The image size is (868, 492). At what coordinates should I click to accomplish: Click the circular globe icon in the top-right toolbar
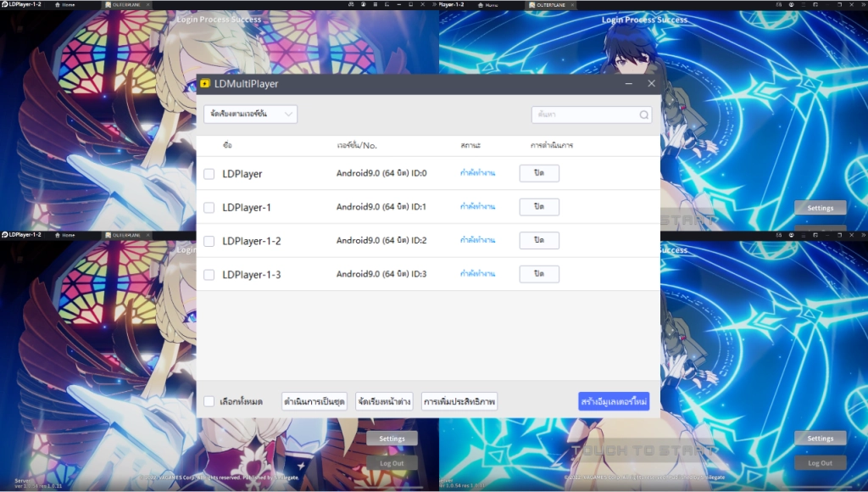(x=363, y=4)
